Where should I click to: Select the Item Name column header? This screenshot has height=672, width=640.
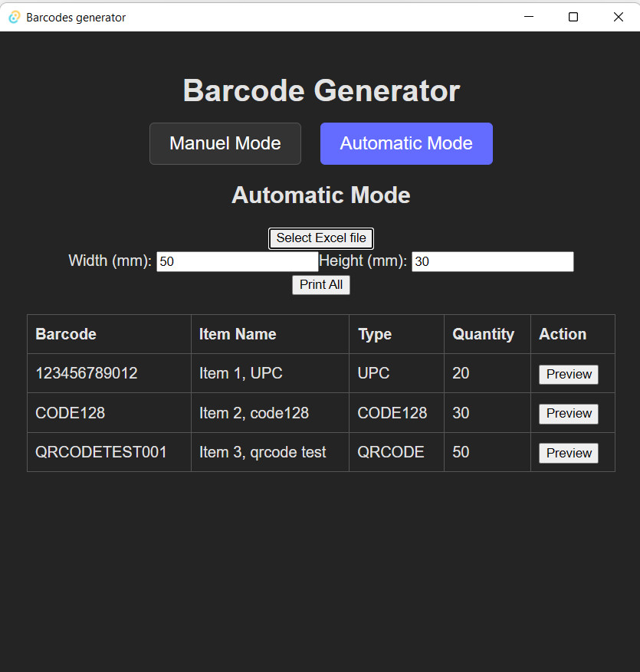click(237, 334)
